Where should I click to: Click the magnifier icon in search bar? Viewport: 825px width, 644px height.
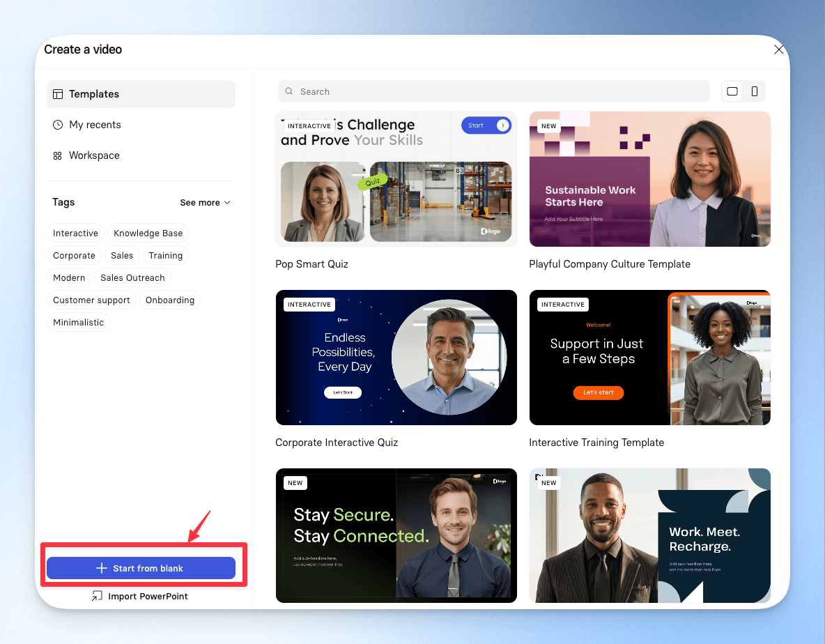coord(289,91)
